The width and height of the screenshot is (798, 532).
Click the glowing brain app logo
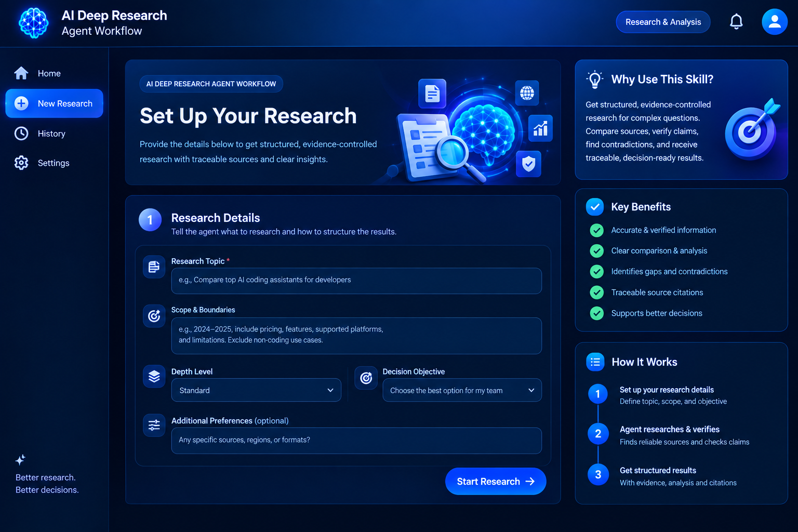pyautogui.click(x=34, y=23)
